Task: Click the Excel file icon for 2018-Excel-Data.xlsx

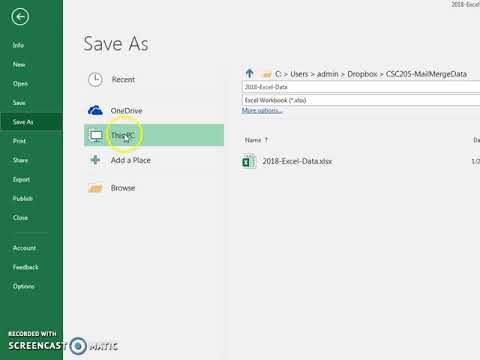Action: click(249, 161)
